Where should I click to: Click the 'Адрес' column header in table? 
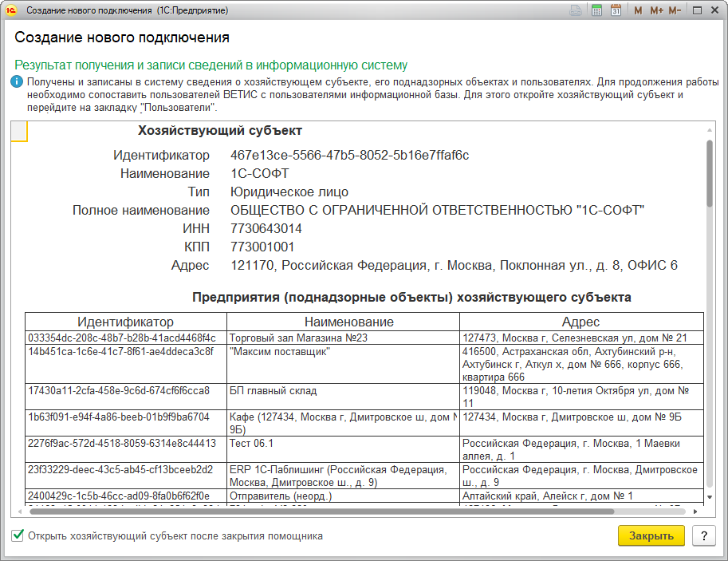pyautogui.click(x=580, y=322)
